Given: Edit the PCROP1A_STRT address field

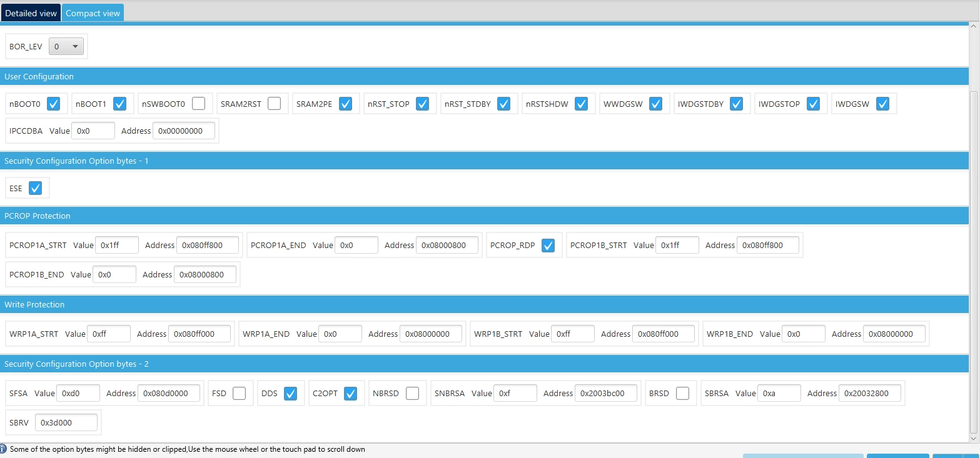Looking at the screenshot, I should pyautogui.click(x=208, y=245).
